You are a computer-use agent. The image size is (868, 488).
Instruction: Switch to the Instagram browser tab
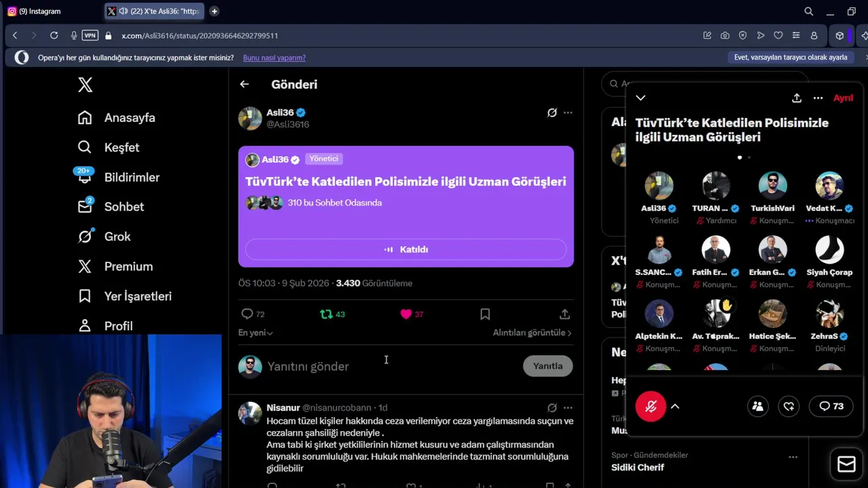52,11
